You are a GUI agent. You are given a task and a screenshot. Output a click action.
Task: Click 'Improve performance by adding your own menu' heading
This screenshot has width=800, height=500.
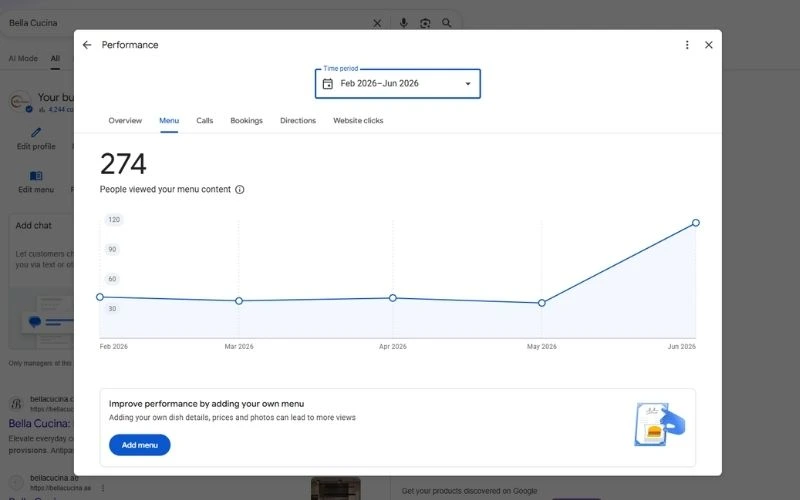(206, 404)
